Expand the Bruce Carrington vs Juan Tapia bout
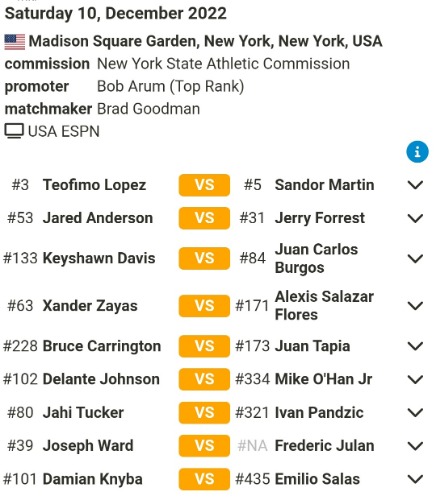The image size is (436, 500). (415, 346)
